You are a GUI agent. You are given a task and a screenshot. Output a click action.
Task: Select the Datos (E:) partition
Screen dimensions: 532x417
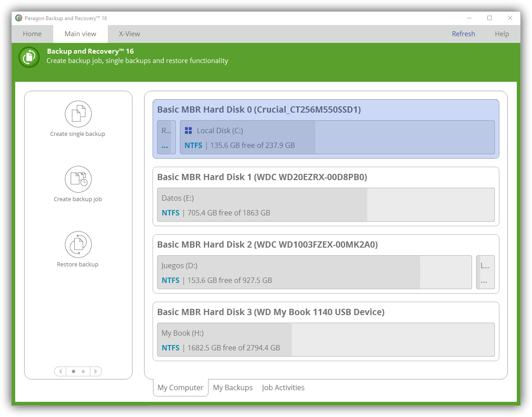[x=326, y=205]
